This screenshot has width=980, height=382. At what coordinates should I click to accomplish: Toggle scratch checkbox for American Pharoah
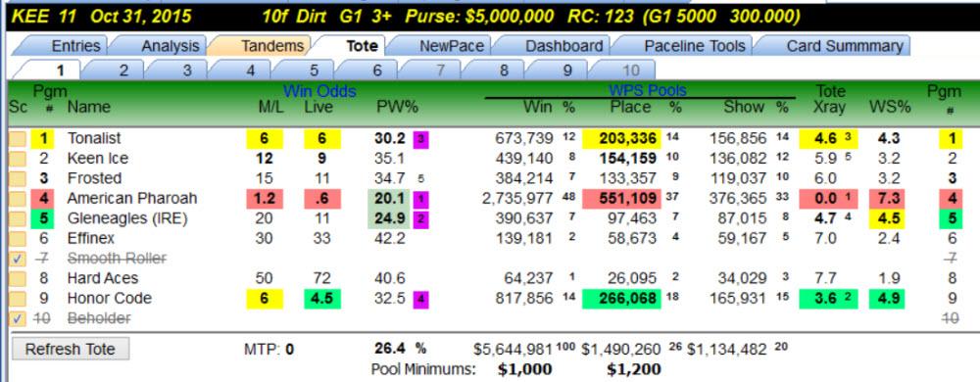[17, 199]
